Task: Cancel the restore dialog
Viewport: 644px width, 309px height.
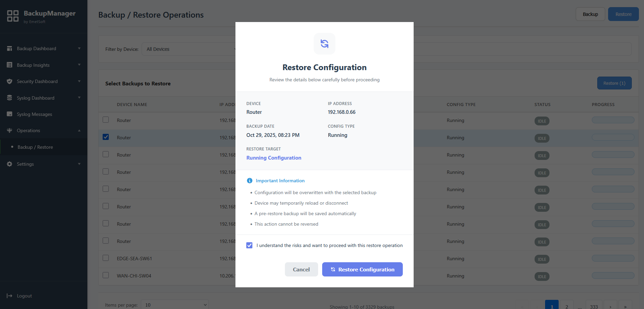Action: [301, 269]
